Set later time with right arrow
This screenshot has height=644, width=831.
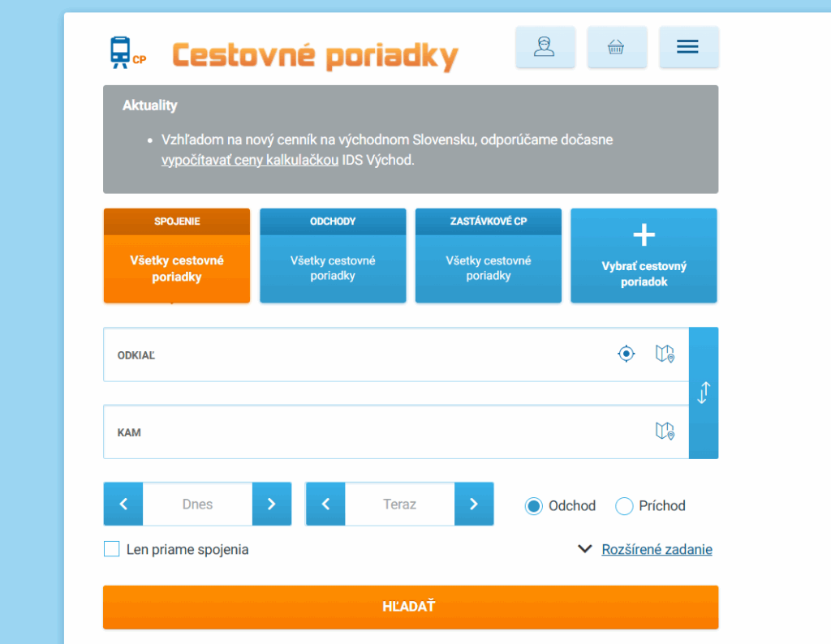click(x=474, y=504)
